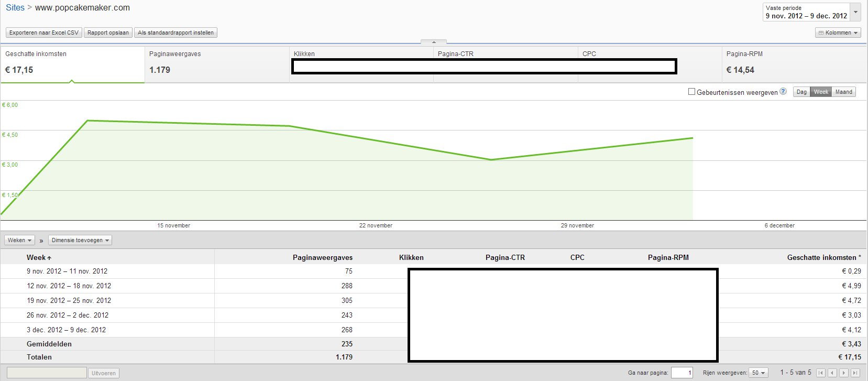Image resolution: width=868 pixels, height=381 pixels.
Task: Select the Pagina-CTR metric tab
Action: [506, 64]
